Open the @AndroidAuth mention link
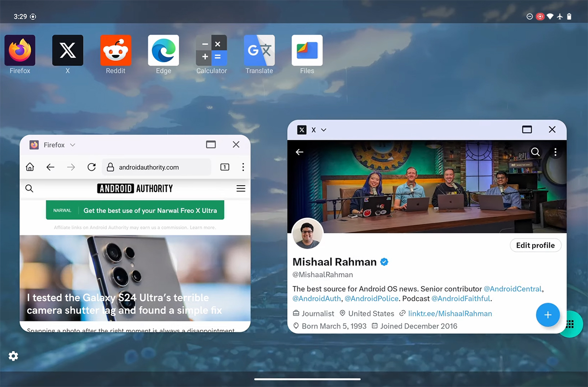The width and height of the screenshot is (588, 387). [317, 298]
